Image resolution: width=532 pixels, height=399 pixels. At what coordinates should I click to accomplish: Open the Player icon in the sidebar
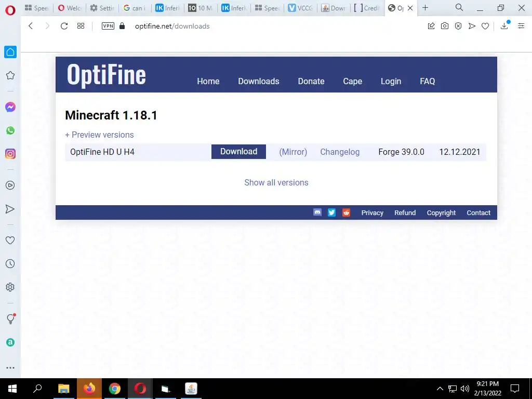10,185
